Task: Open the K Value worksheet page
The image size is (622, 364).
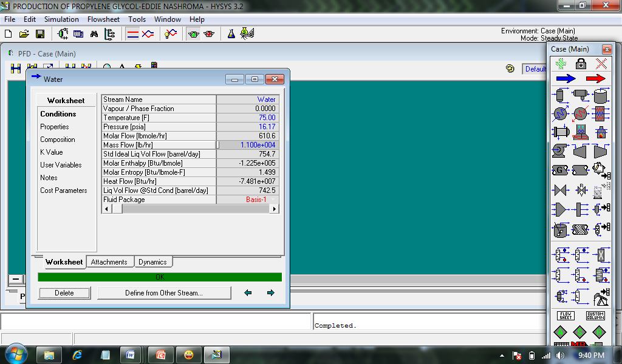Action: click(x=52, y=152)
